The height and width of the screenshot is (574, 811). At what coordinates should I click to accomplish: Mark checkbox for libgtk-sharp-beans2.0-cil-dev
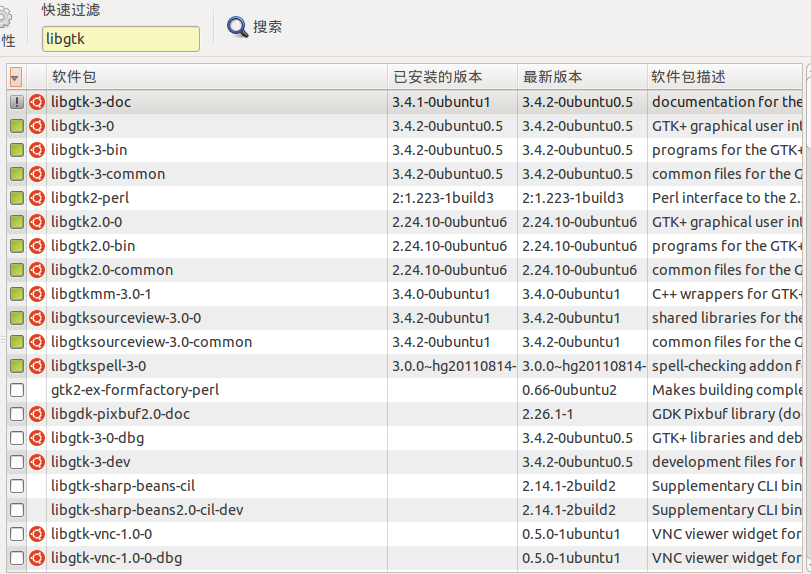pyautogui.click(x=17, y=510)
